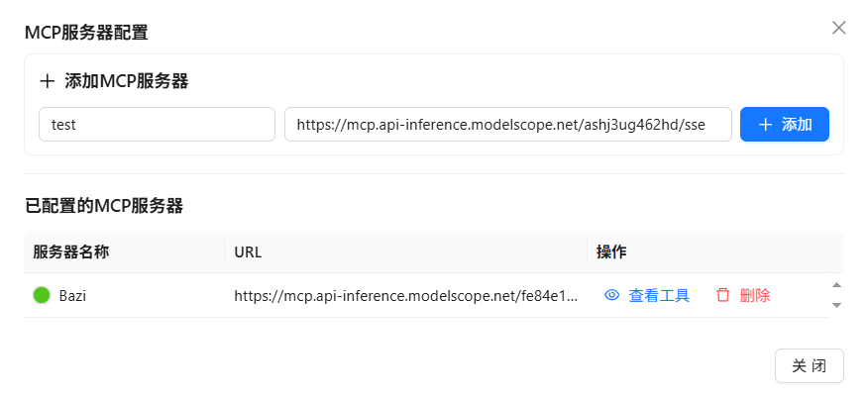
Task: Click the 服务器名称 column header
Action: click(x=71, y=251)
